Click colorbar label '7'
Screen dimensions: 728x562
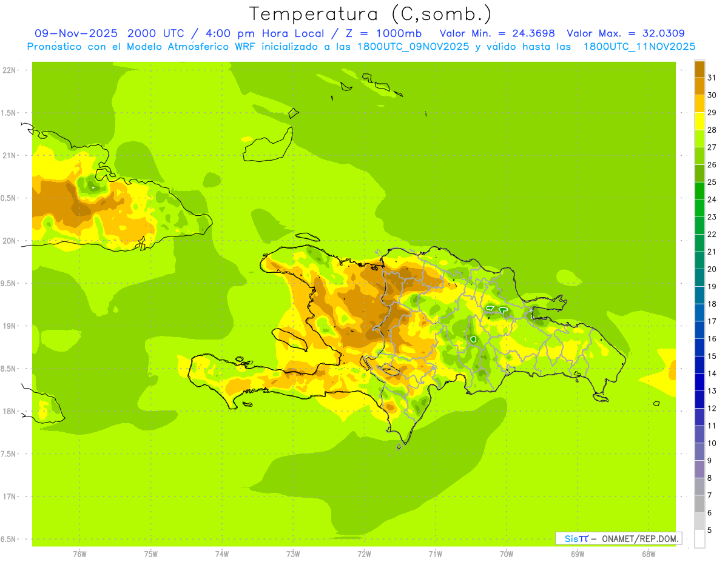click(x=710, y=495)
